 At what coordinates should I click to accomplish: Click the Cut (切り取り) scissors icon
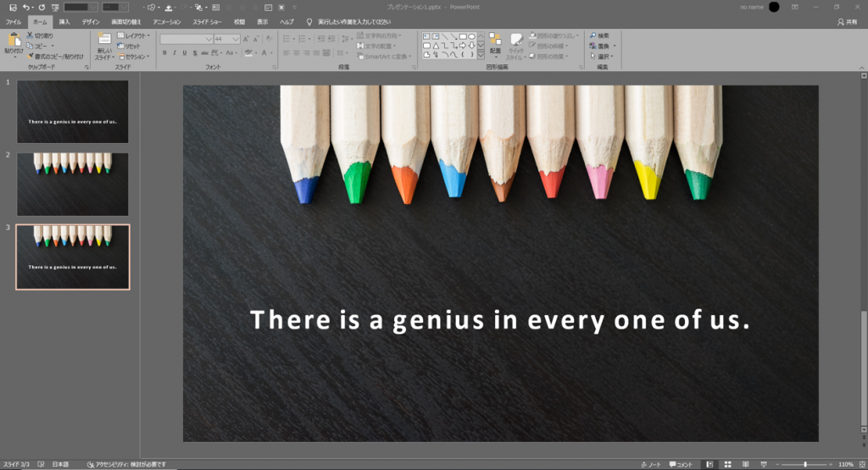(30, 36)
